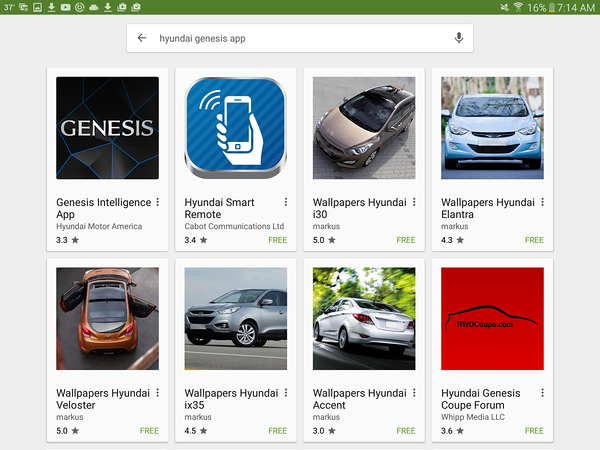Click the 3.6 star rating of Coupe Forum
600x450 pixels.
(x=452, y=430)
